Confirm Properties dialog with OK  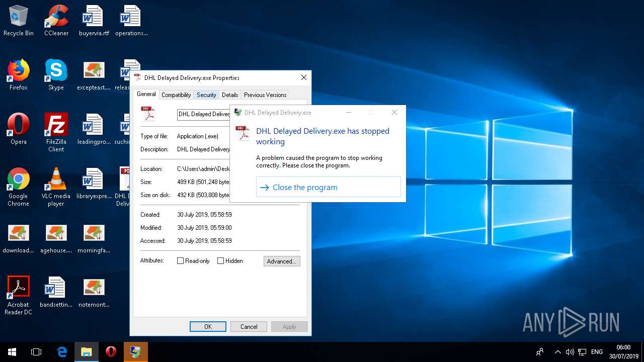[x=208, y=326]
